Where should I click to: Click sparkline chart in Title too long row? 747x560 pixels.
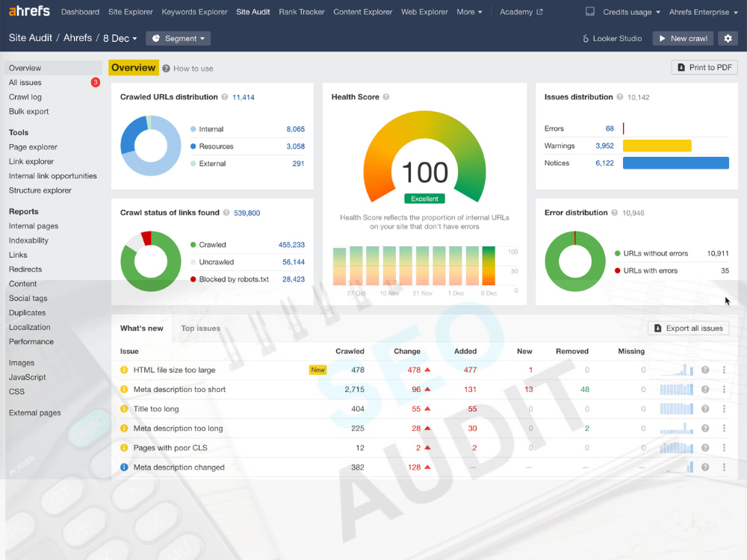pos(677,408)
